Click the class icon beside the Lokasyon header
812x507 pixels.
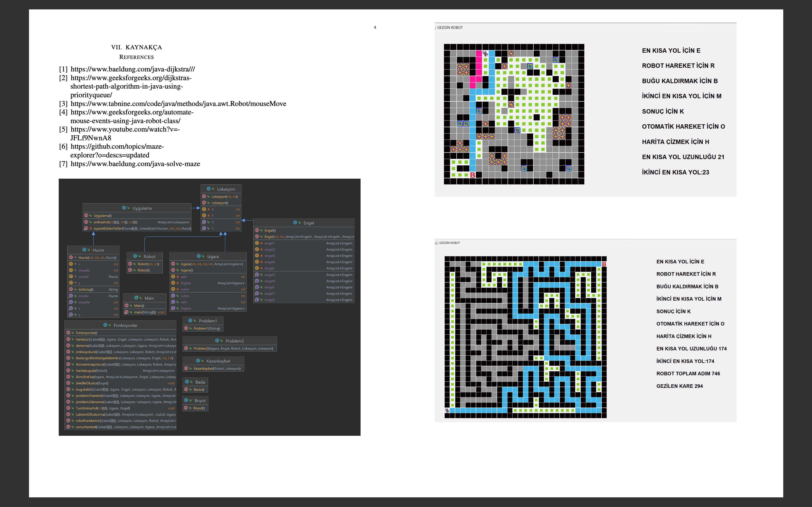208,189
